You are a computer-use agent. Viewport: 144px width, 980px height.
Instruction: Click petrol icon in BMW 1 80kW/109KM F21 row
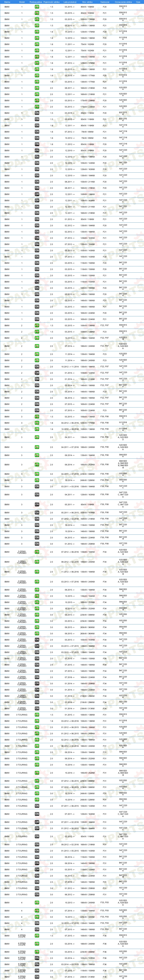(x=37, y=13)
